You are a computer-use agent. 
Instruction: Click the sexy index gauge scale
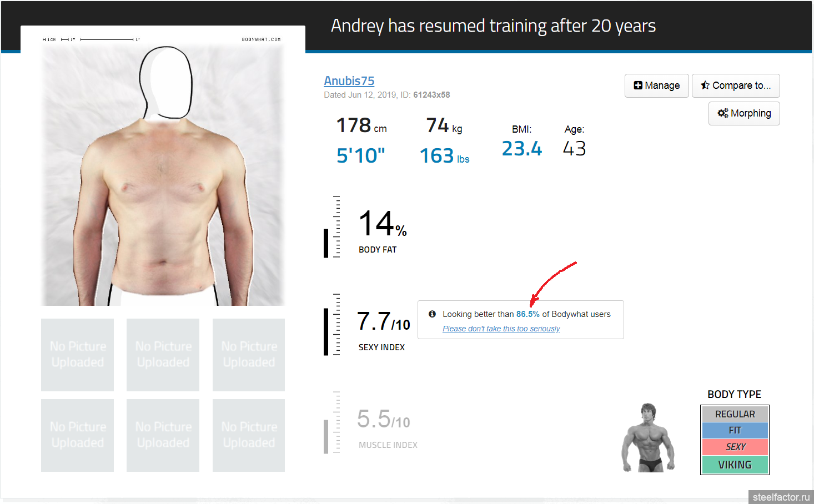coord(335,325)
